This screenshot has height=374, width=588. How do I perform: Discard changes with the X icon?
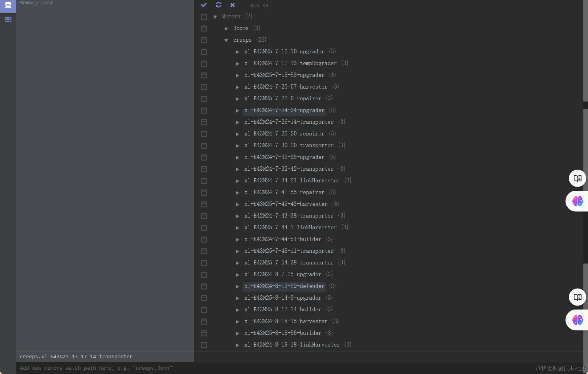(x=233, y=5)
